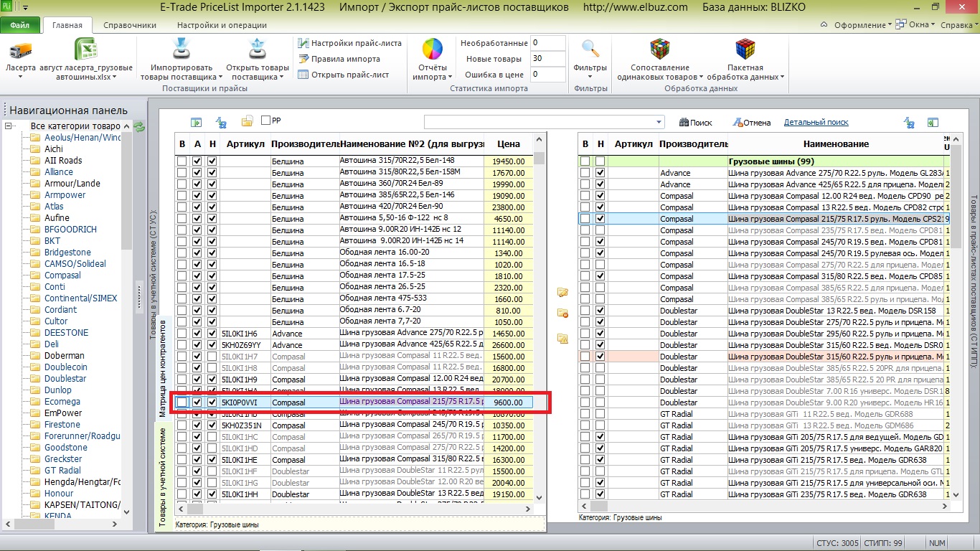Select the Cordiant category in the tree

point(60,310)
